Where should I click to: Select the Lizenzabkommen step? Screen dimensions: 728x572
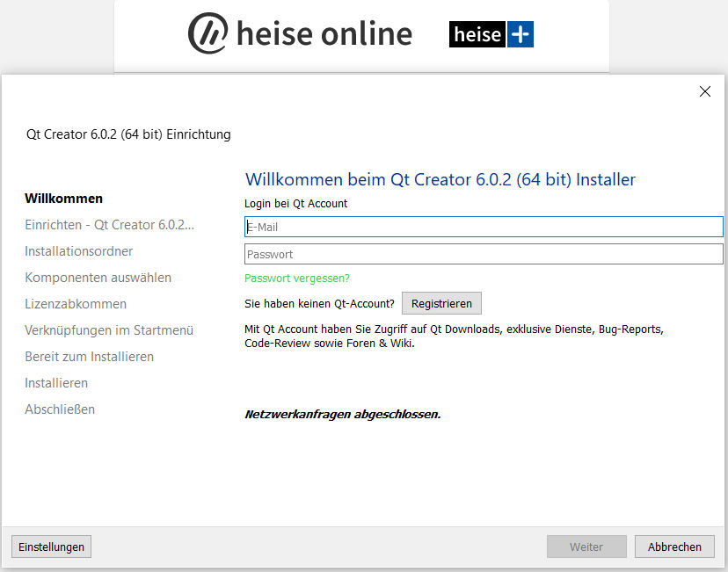76,304
